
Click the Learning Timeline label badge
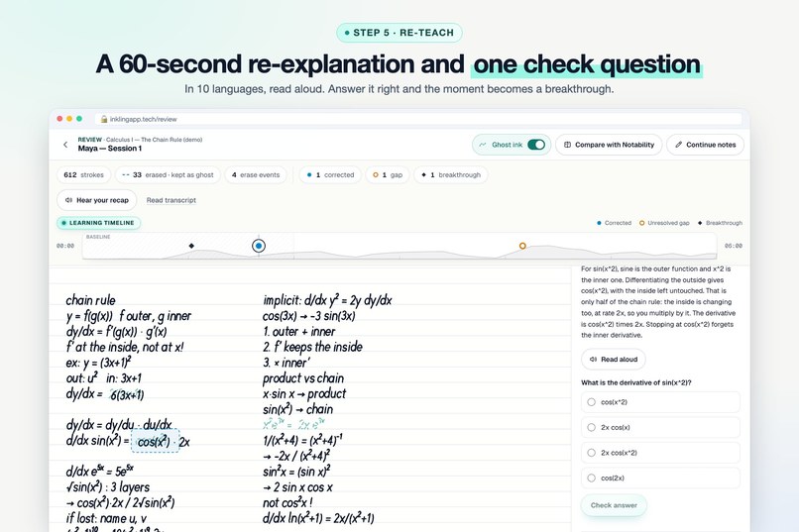(x=99, y=223)
